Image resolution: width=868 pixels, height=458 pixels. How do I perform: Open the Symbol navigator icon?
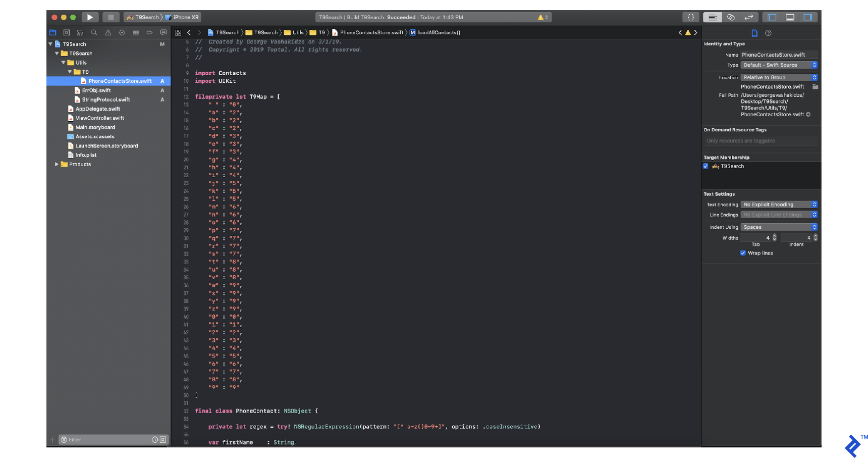coord(80,32)
